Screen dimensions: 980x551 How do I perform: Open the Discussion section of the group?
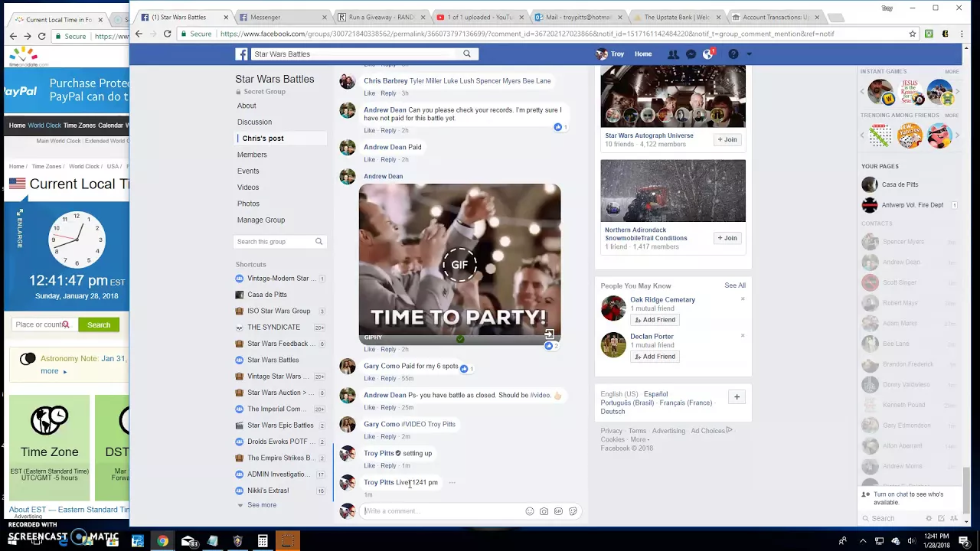tap(254, 122)
